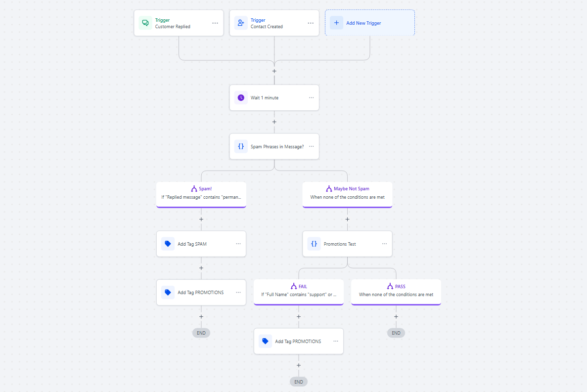Add a step below the PASS branch
587x392 pixels.
click(396, 316)
